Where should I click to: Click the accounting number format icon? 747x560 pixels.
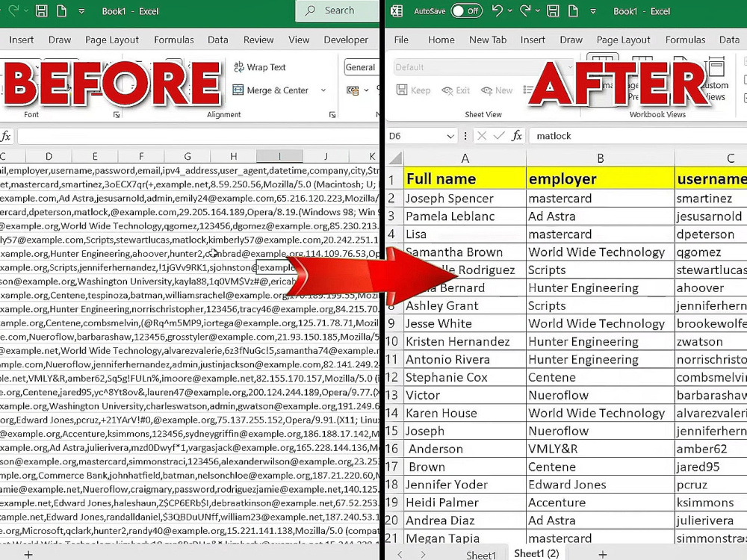pyautogui.click(x=353, y=90)
